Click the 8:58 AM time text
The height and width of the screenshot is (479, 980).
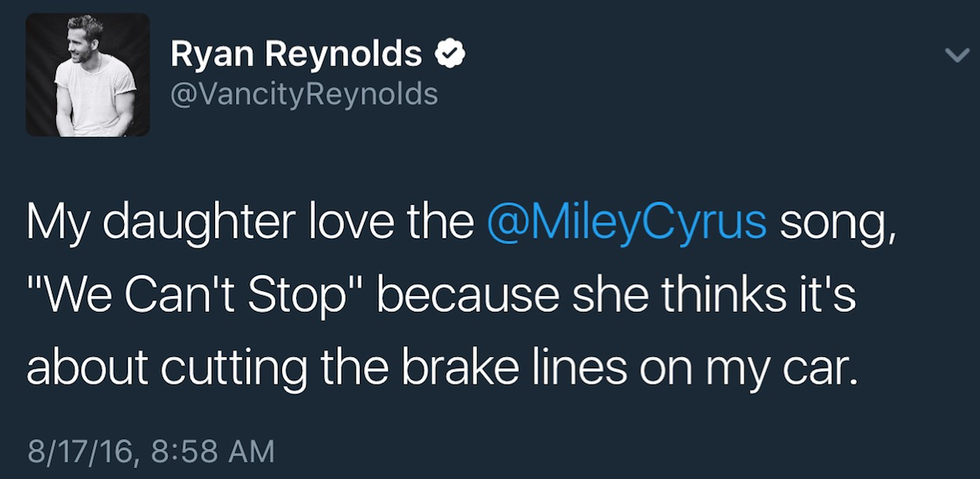(210, 451)
